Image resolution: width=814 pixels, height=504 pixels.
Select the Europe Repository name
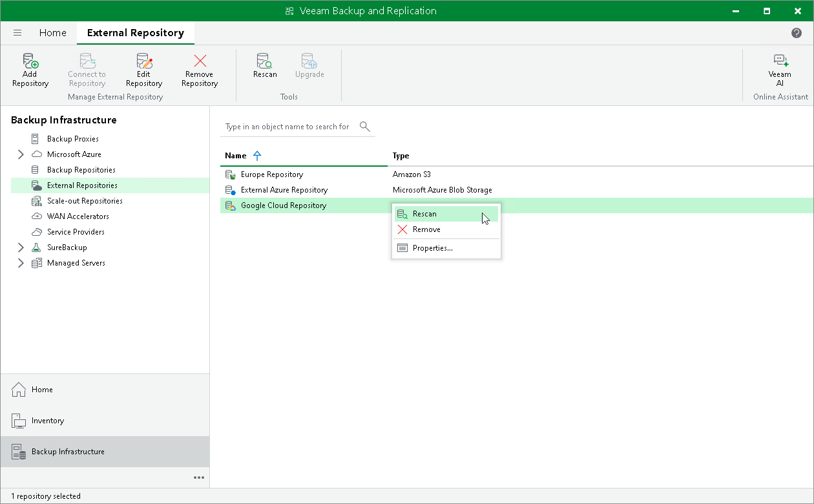pyautogui.click(x=272, y=174)
